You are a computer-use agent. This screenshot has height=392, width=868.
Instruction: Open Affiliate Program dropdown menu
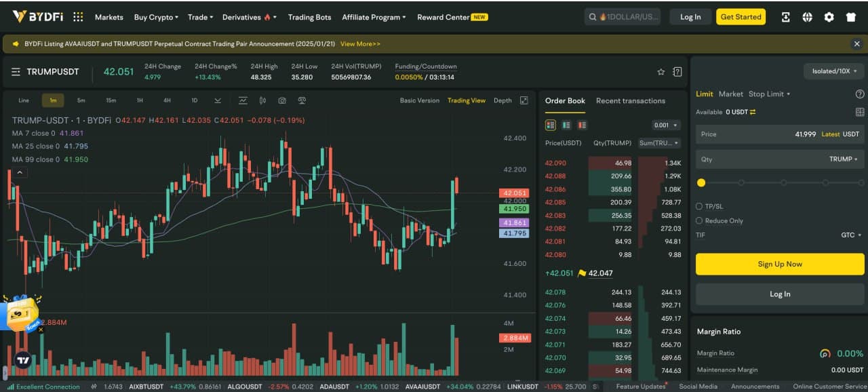[374, 17]
